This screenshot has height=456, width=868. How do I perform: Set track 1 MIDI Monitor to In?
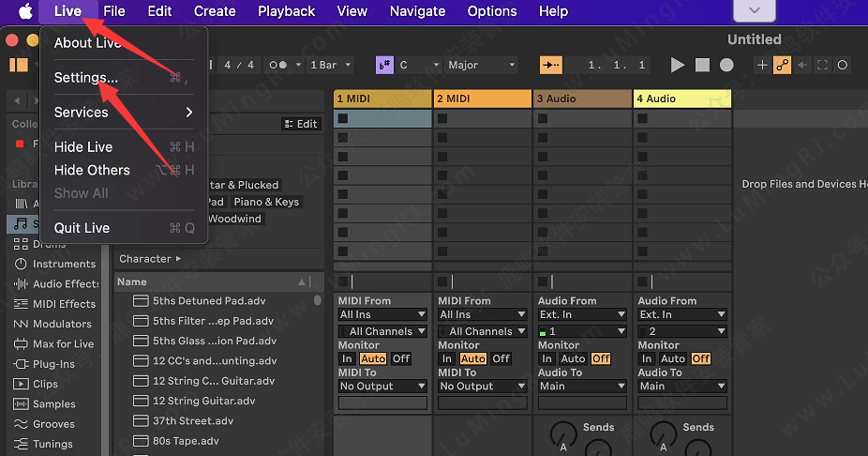(347, 358)
